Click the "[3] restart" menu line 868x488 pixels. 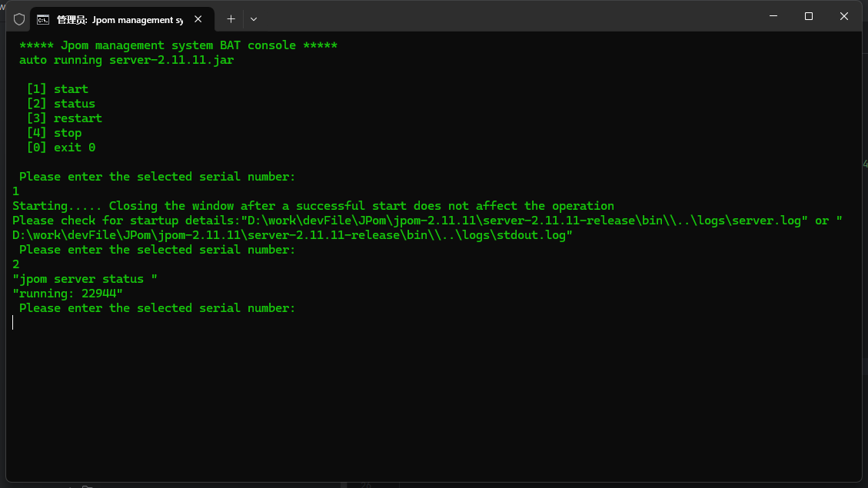pyautogui.click(x=65, y=118)
